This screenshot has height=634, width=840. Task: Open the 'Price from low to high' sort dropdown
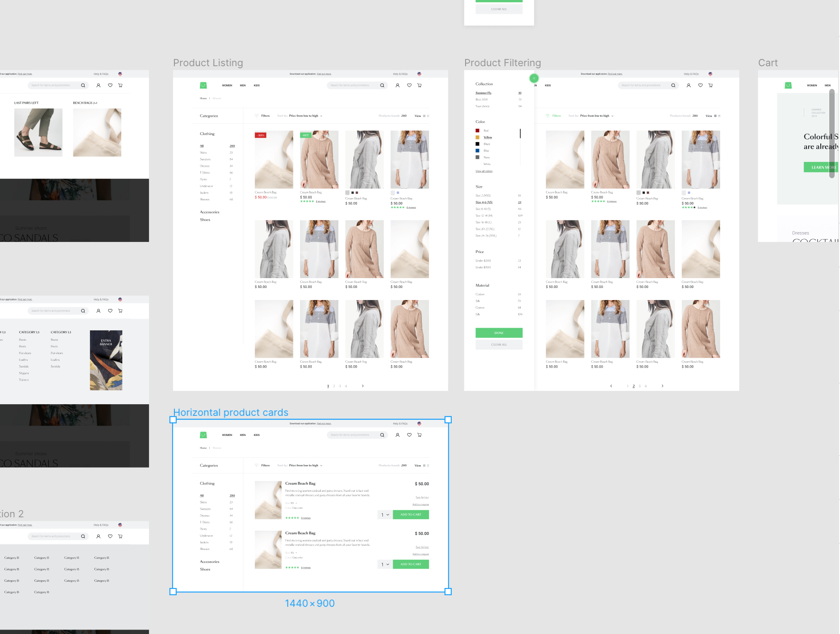305,115
